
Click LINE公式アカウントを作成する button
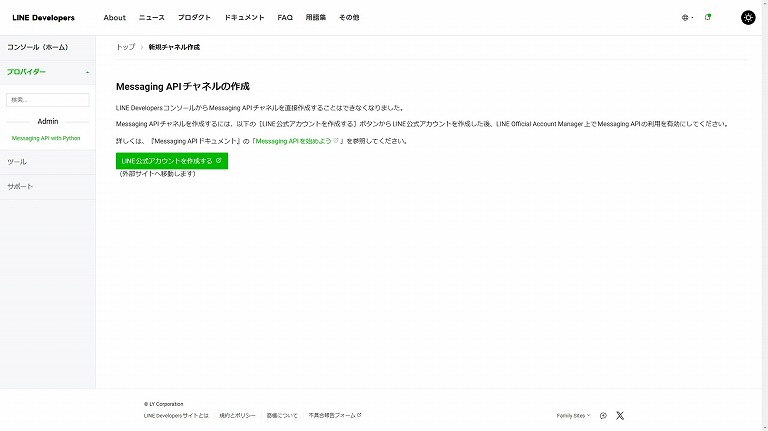172,161
